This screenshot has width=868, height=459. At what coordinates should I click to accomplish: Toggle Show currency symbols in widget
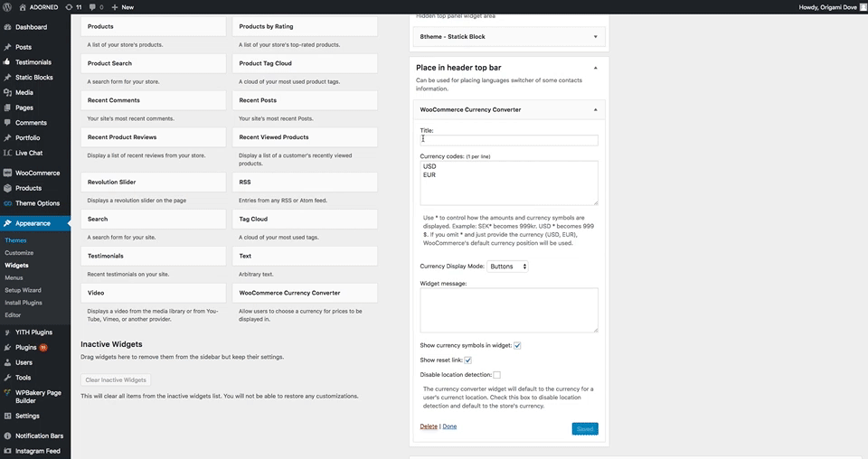(x=517, y=345)
